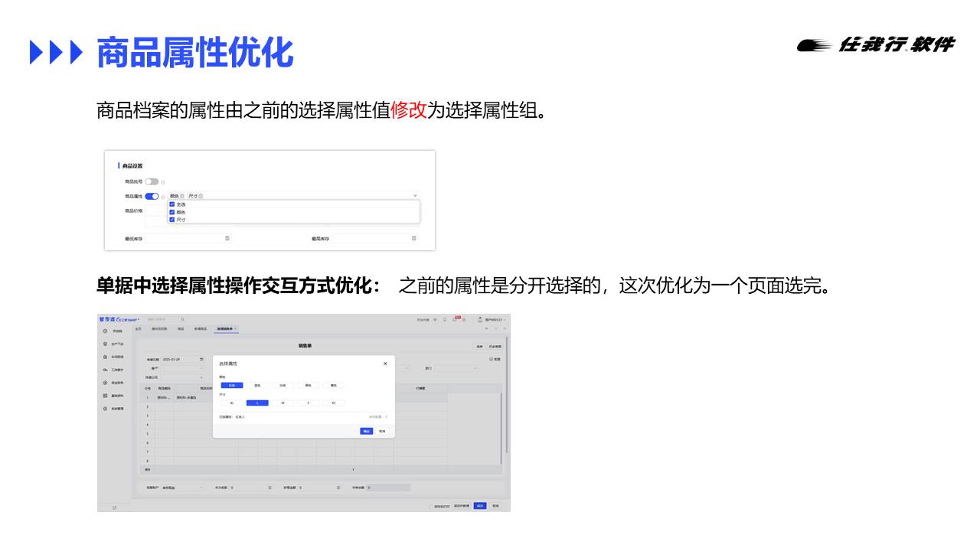Click the calendar icon beside 单据日期
The width and height of the screenshot is (980, 551).
202,359
